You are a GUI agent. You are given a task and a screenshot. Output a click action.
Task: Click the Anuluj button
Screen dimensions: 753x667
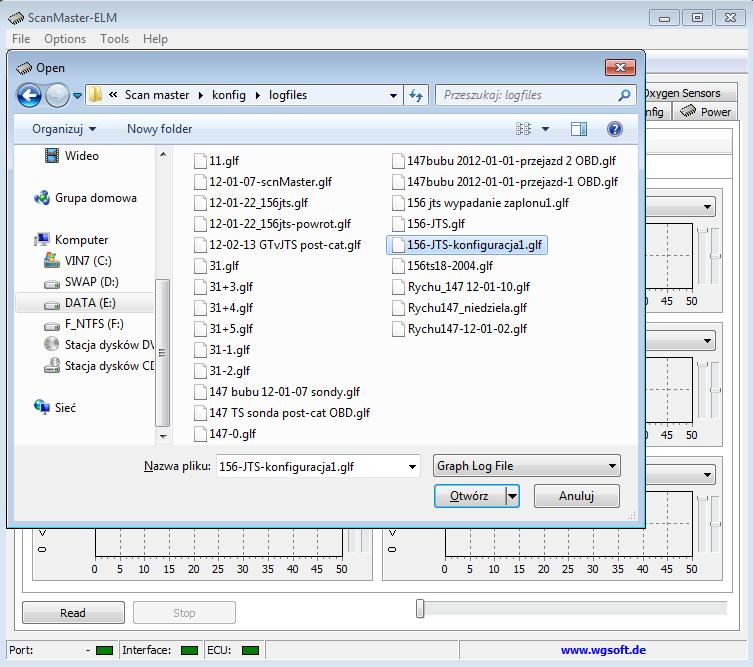577,496
